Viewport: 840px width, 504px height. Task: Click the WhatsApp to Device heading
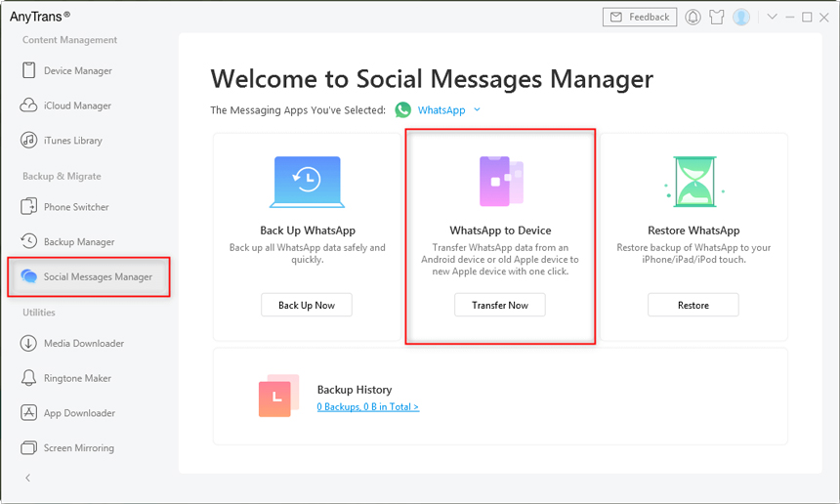[500, 231]
